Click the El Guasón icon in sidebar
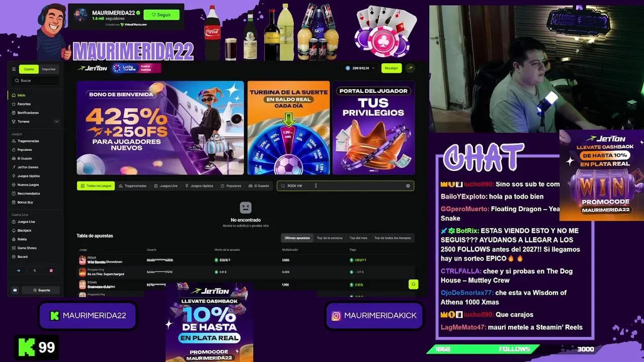 point(14,158)
